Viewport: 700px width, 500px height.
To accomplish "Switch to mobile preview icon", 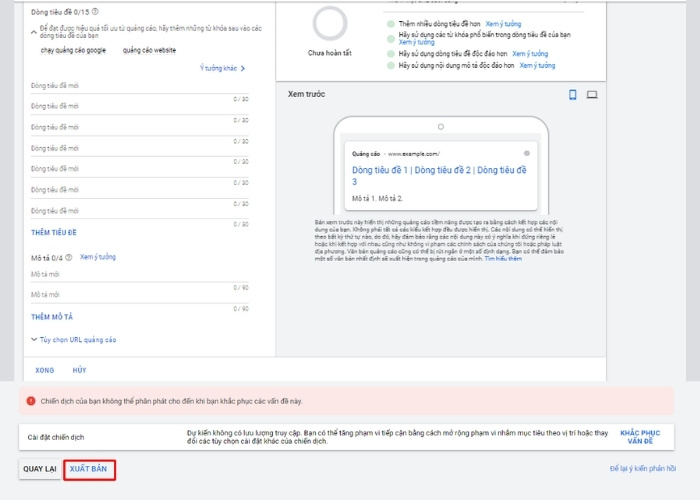I will click(x=573, y=95).
